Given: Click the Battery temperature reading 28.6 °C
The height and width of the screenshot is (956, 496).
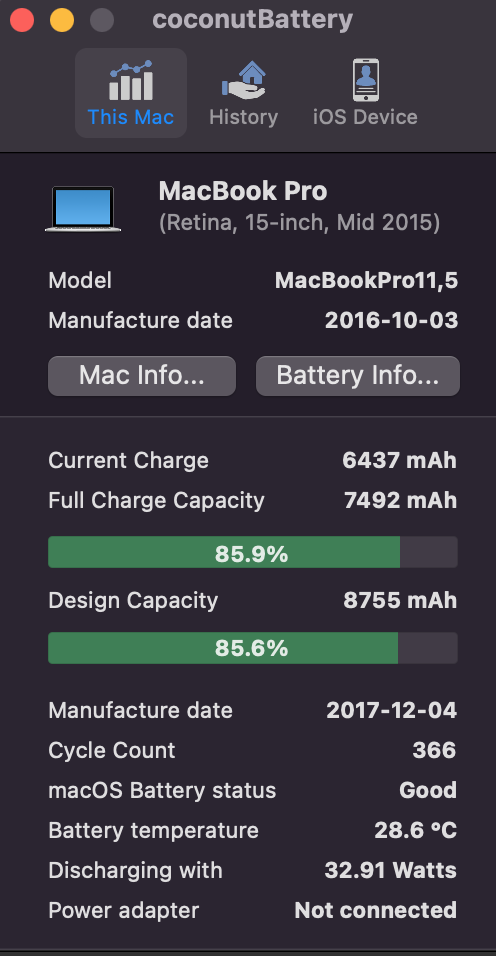Looking at the screenshot, I should click(416, 830).
